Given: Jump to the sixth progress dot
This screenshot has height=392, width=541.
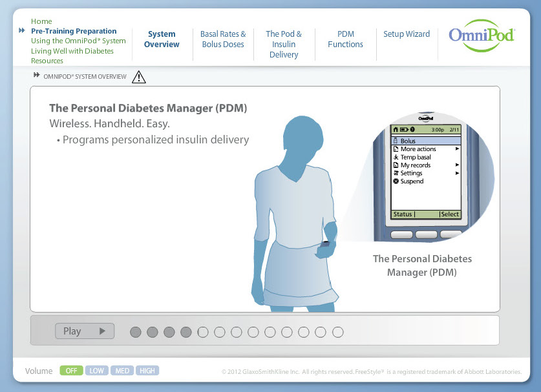Looking at the screenshot, I should click(x=219, y=333).
